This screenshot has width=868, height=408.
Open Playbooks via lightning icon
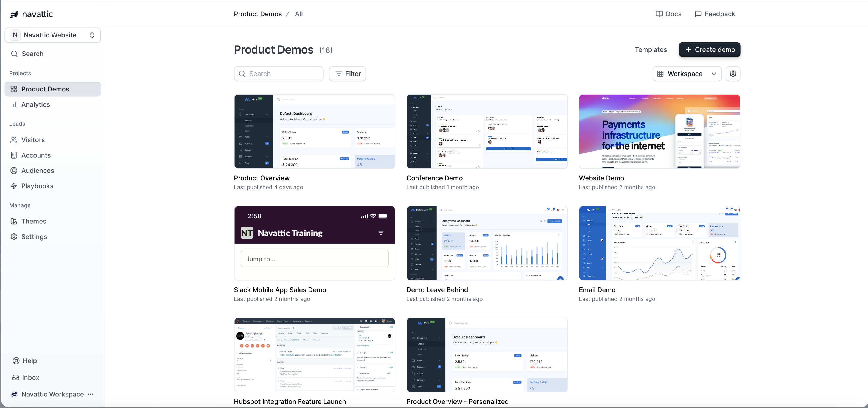(x=14, y=186)
